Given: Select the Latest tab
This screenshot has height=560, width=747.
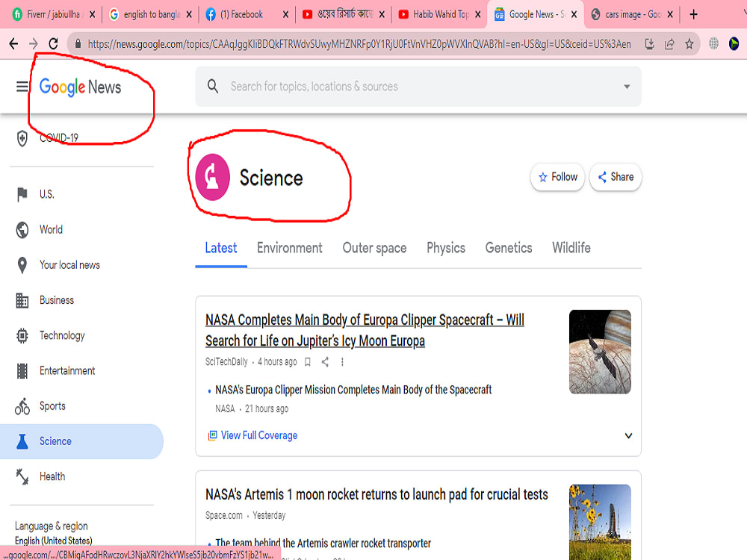Looking at the screenshot, I should 221,248.
